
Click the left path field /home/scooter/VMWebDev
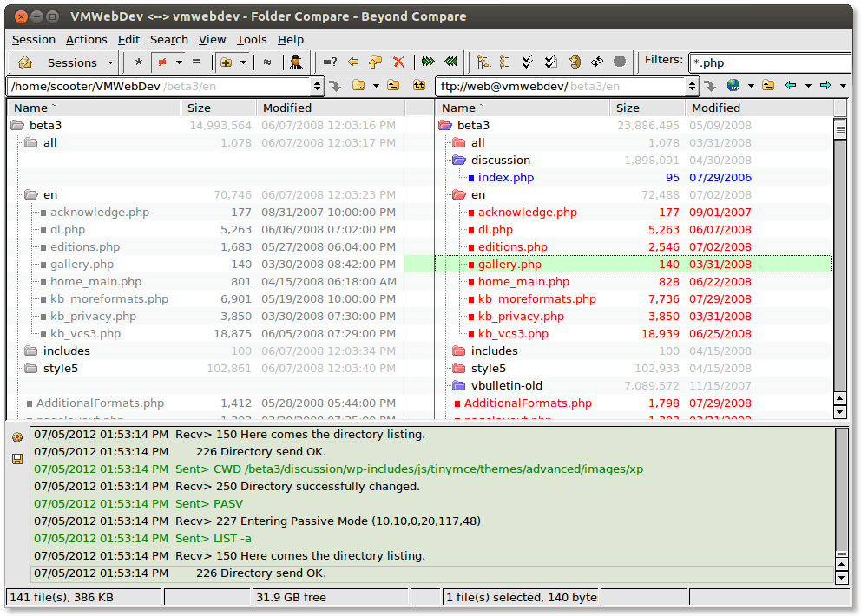159,86
